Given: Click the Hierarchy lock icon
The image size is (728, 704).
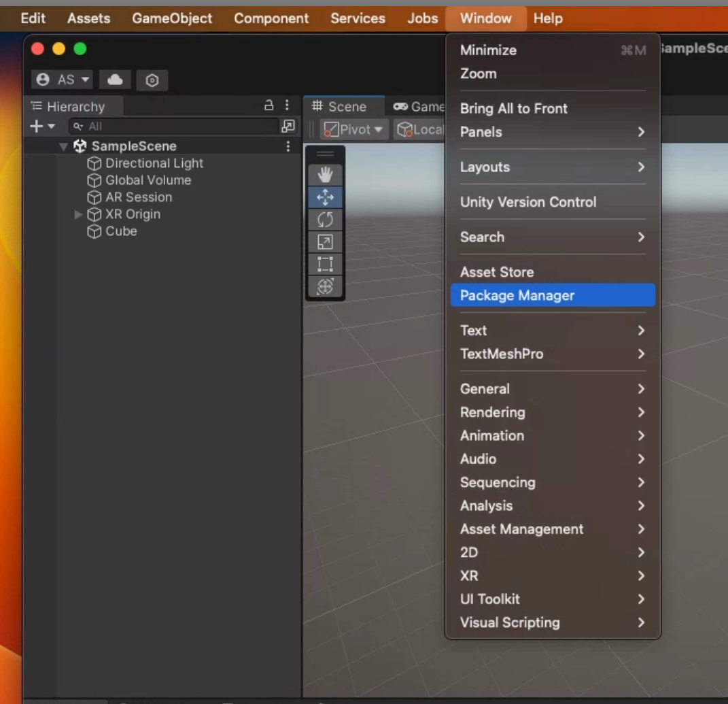Looking at the screenshot, I should click(x=268, y=105).
